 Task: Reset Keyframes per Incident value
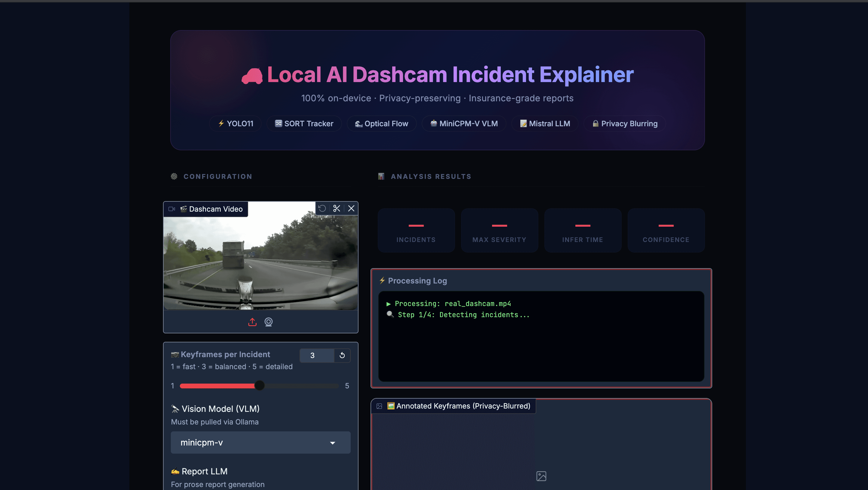342,355
